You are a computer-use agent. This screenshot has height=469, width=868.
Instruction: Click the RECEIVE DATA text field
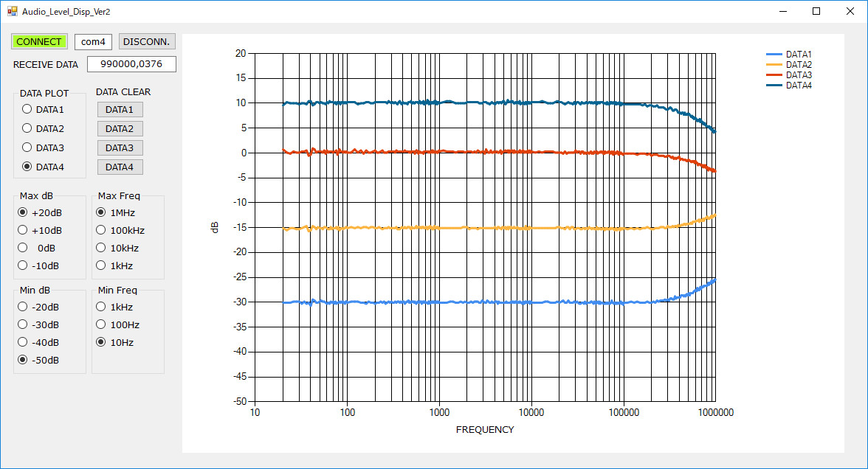tap(131, 64)
